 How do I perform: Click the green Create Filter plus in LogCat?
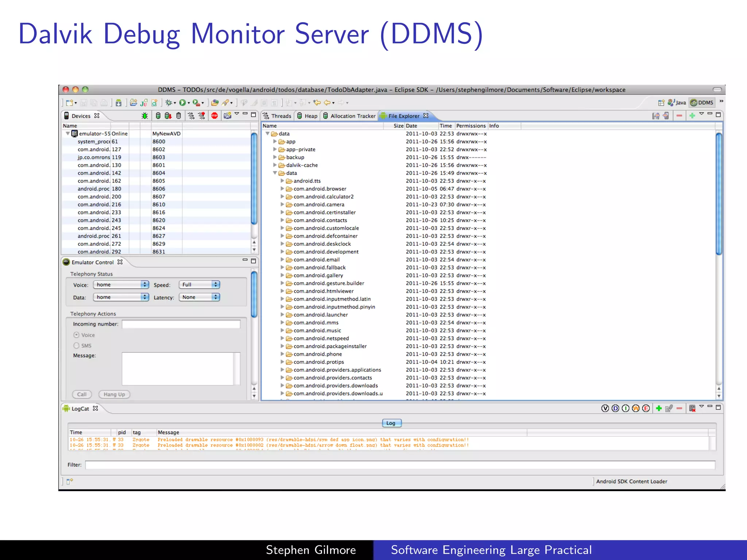[x=659, y=408]
